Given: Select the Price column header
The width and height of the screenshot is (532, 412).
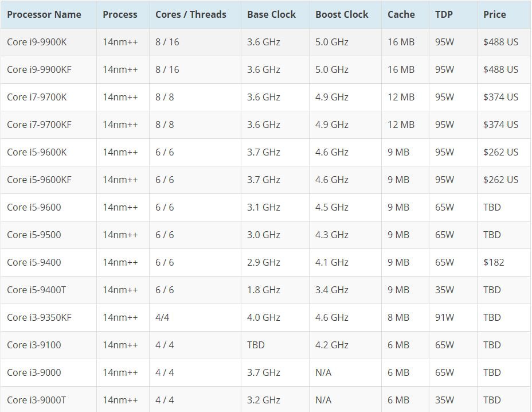Looking at the screenshot, I should [494, 14].
